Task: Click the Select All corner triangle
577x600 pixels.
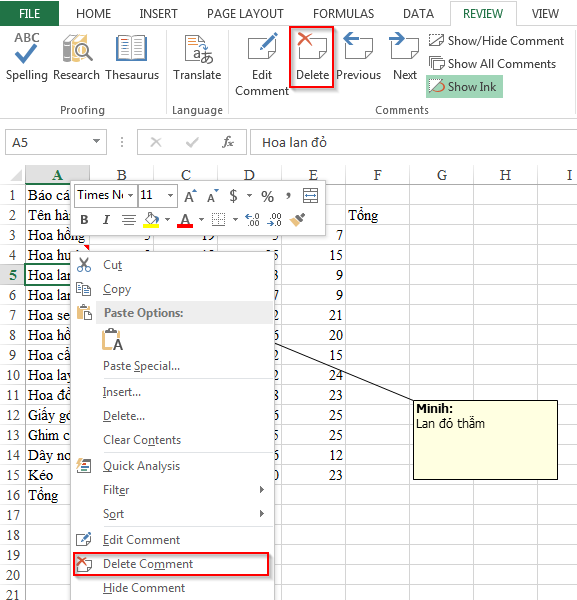Action: point(15,175)
